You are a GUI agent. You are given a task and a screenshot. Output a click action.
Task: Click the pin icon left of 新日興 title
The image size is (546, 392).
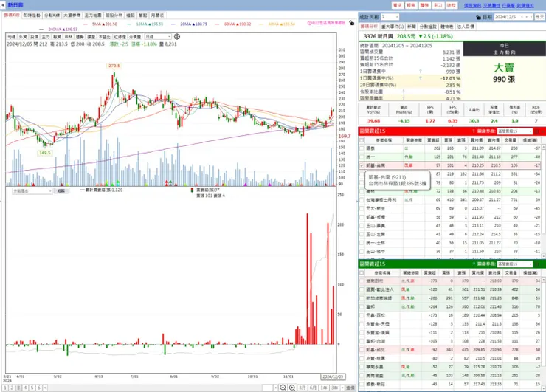click(3, 5)
